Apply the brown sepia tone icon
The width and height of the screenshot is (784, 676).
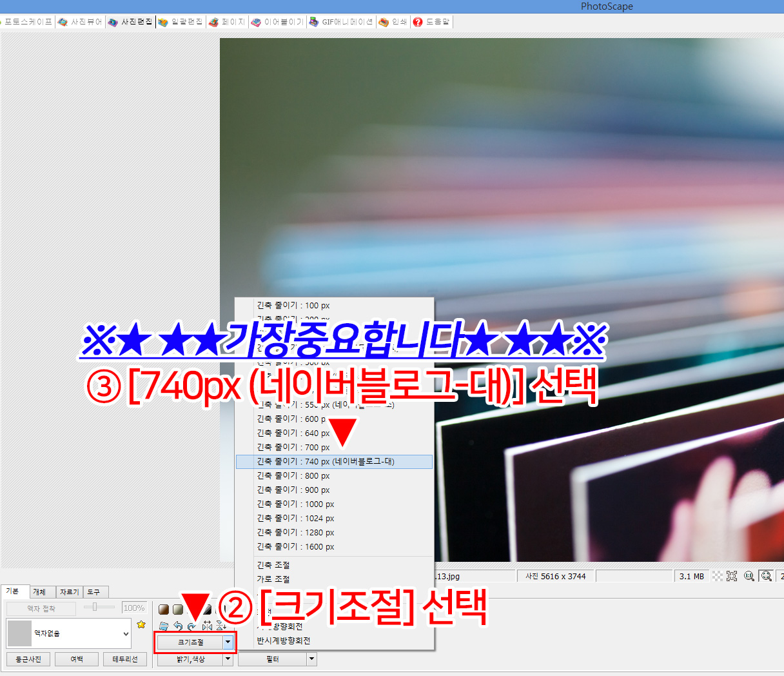164,610
